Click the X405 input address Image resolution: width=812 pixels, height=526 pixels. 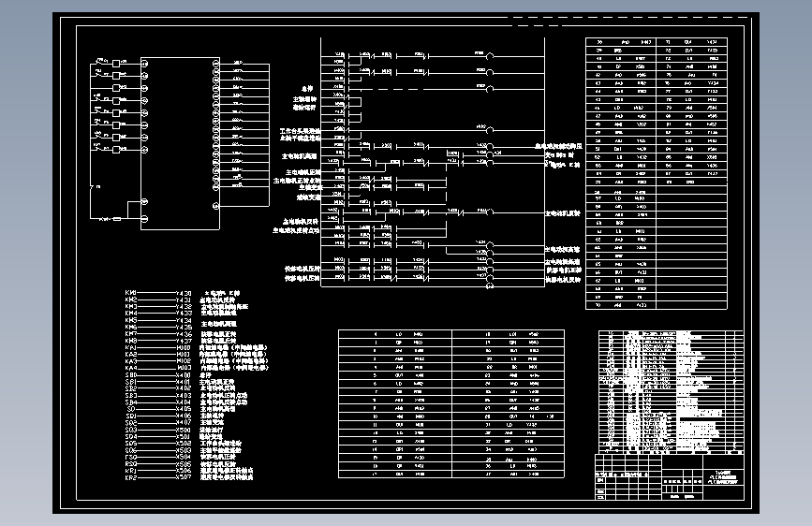coord(184,409)
